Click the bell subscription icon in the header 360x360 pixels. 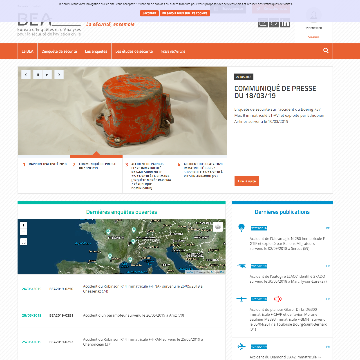(x=313, y=16)
